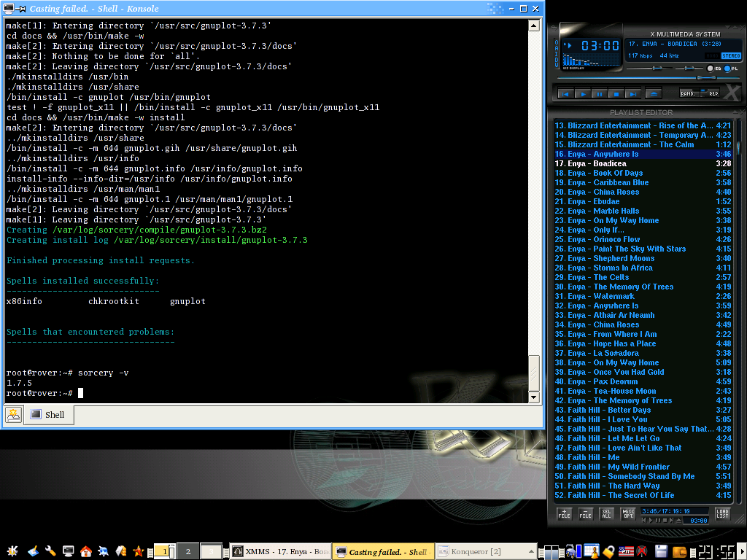Open the LOAD LIST playlist menu
Image resolution: width=747 pixels, height=560 pixels.
coord(721,513)
